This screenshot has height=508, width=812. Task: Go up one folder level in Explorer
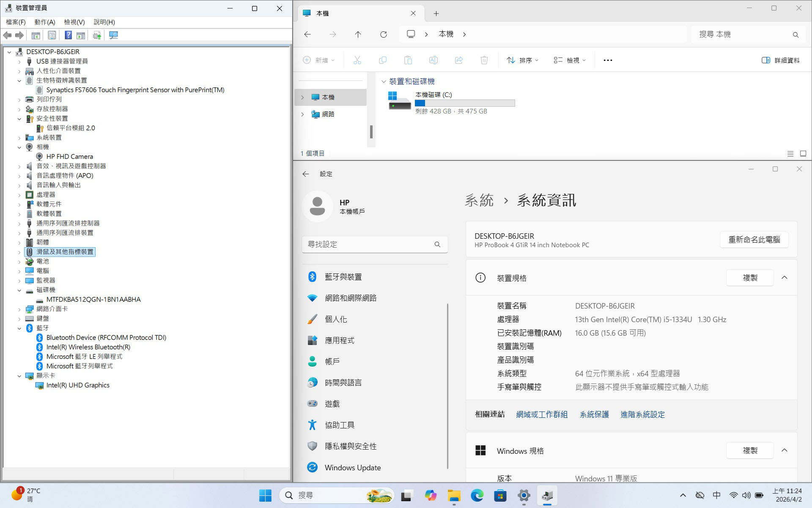tap(358, 34)
